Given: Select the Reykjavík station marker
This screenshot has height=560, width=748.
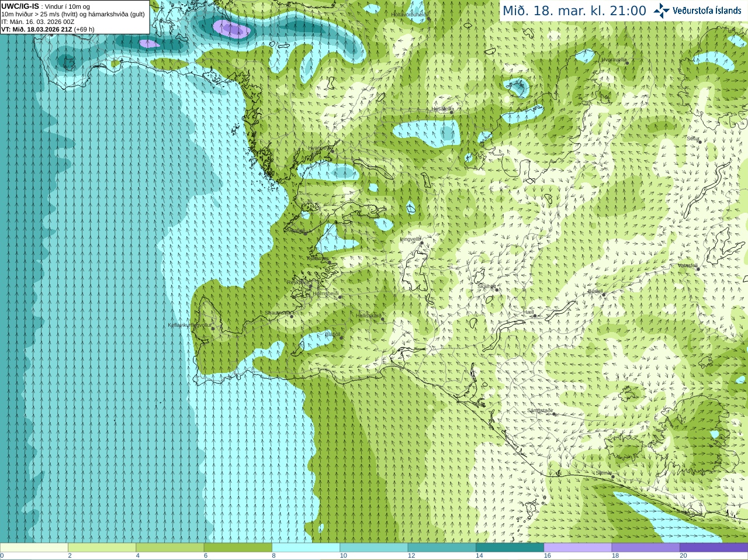Looking at the screenshot, I should coord(310,285).
